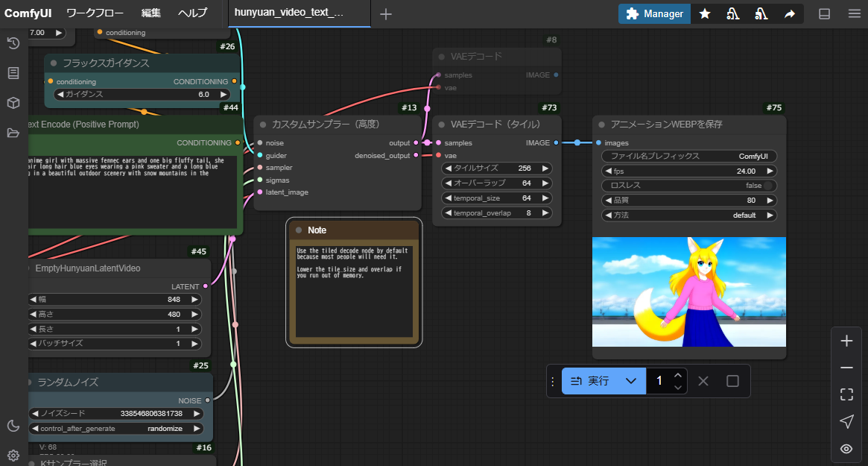Viewport: 868px width, 466px height.
Task: Click the IMAGE output port of VAEデコード（タイル）
Action: tap(556, 143)
